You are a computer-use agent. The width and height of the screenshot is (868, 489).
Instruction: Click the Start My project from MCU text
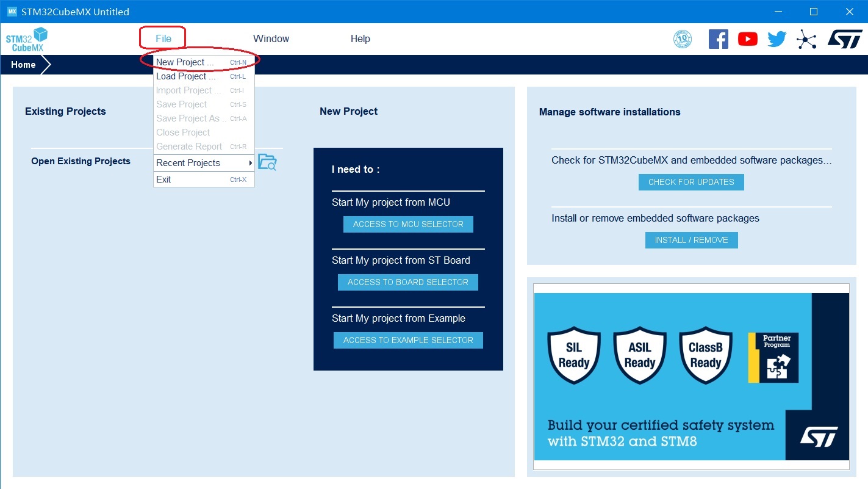(391, 203)
